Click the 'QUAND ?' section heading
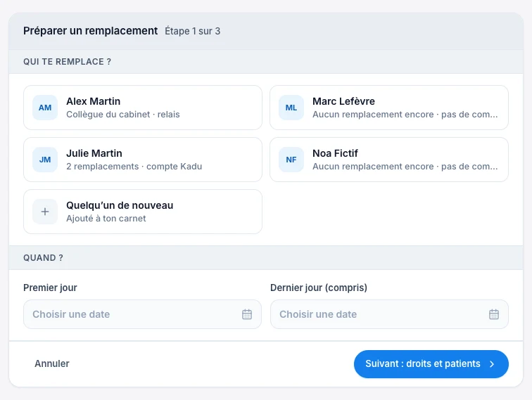 tap(43, 258)
